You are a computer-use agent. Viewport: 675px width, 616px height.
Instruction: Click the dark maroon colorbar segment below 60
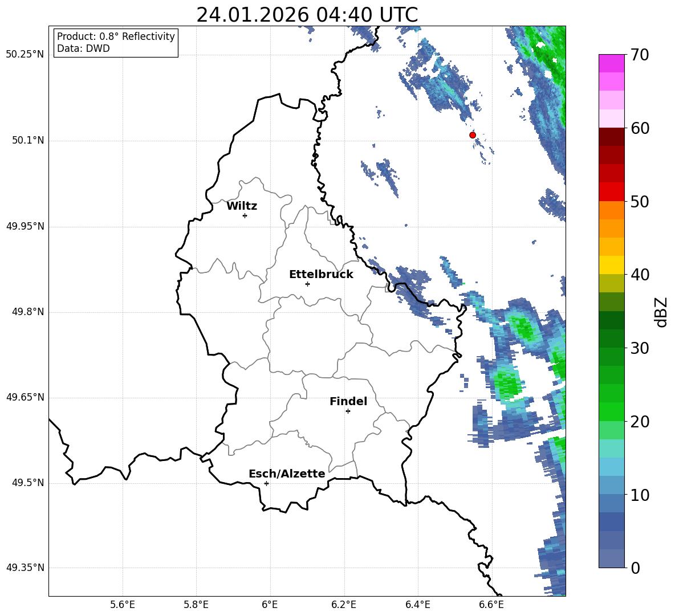point(611,137)
